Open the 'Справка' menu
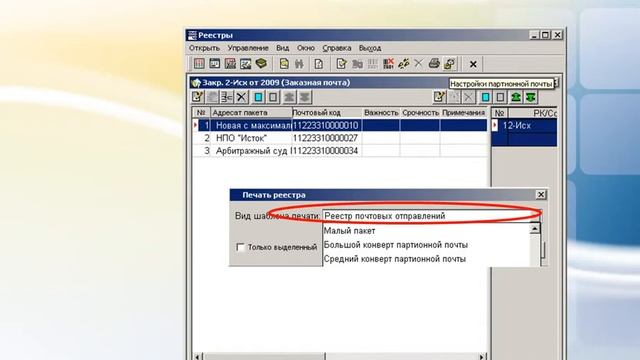The width and height of the screenshot is (640, 360). click(x=337, y=48)
